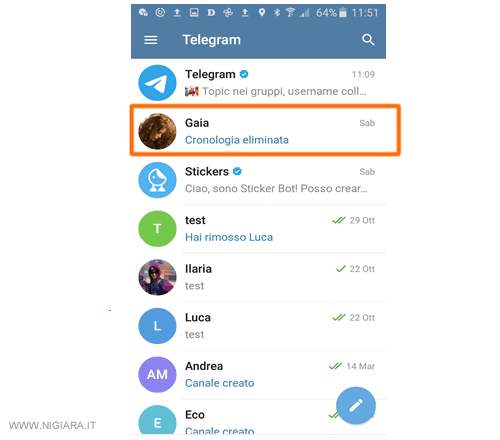Open the hamburger navigation menu
This screenshot has width=500, height=440.
point(151,40)
